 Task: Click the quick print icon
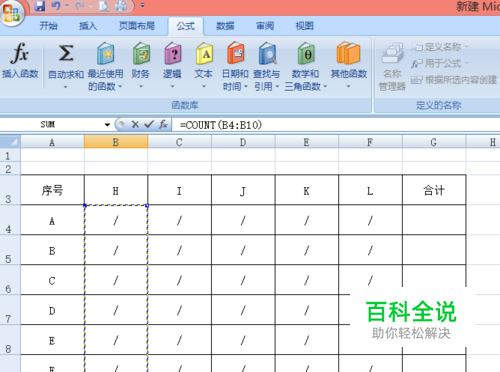tap(121, 6)
